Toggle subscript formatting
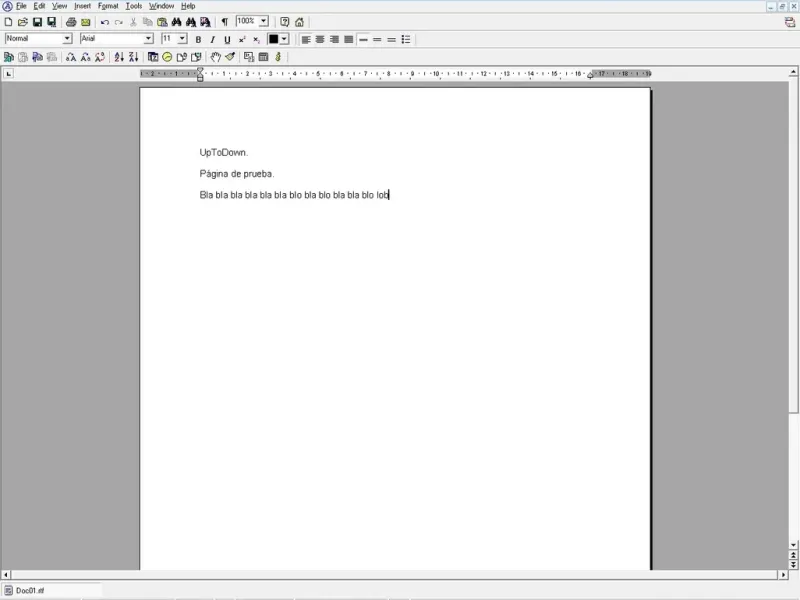 256,39
